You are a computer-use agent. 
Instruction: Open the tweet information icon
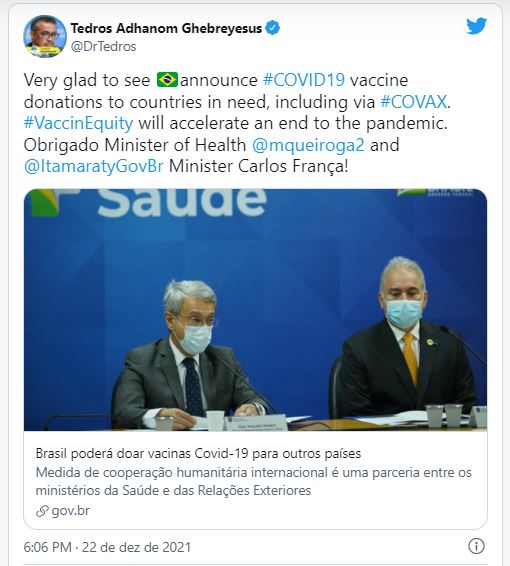point(476,546)
